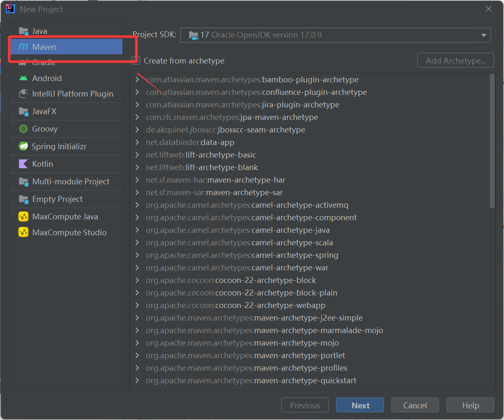Click the Multi-module Project folder icon

[23, 182]
